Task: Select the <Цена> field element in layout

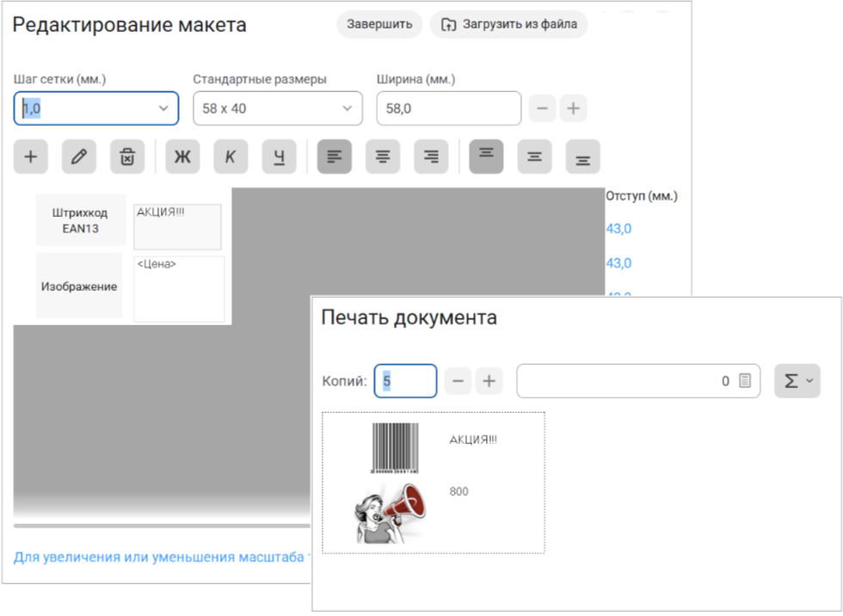Action: pyautogui.click(x=179, y=289)
